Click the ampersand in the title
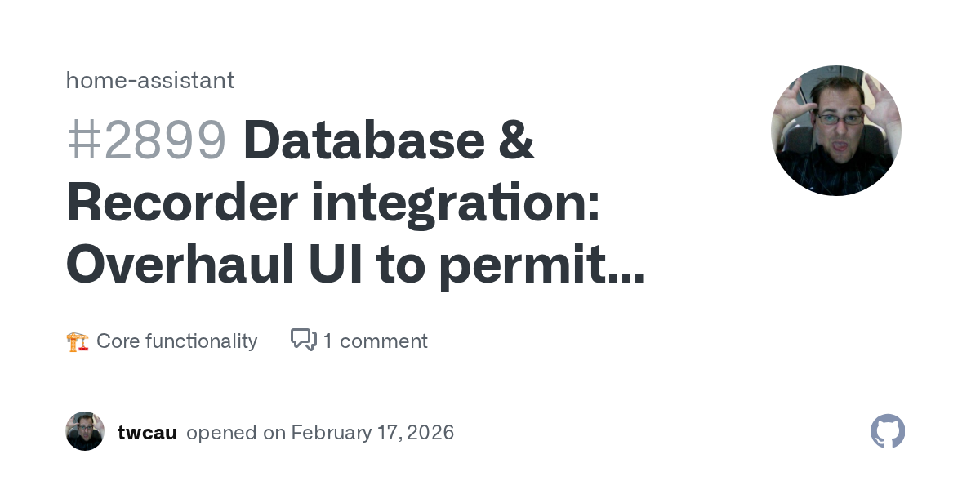The image size is (980, 490). click(x=515, y=140)
